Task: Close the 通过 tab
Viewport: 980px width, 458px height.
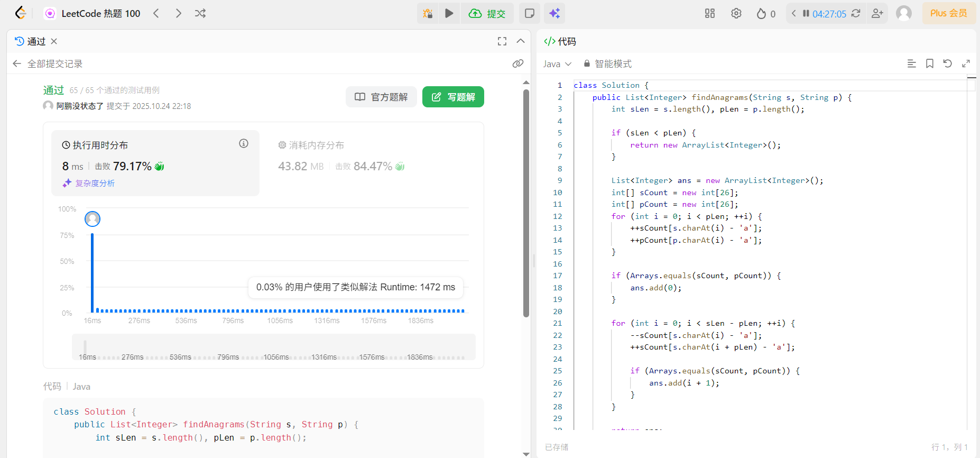Action: point(54,41)
